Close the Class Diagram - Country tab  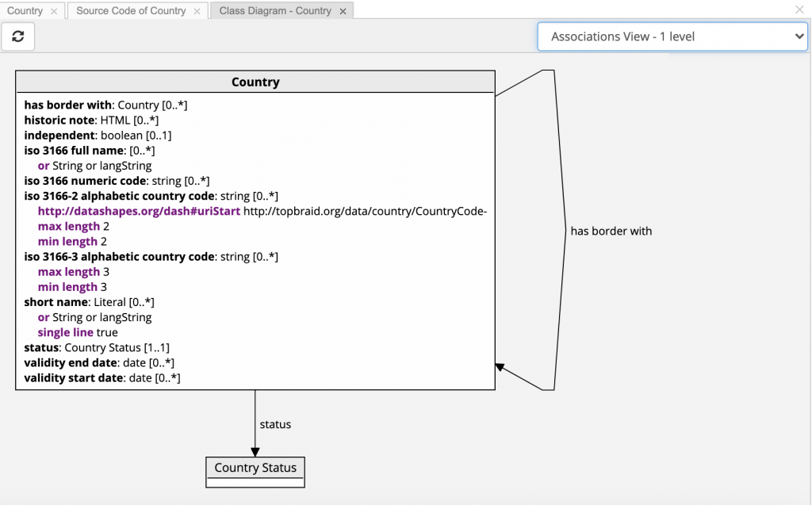[343, 11]
